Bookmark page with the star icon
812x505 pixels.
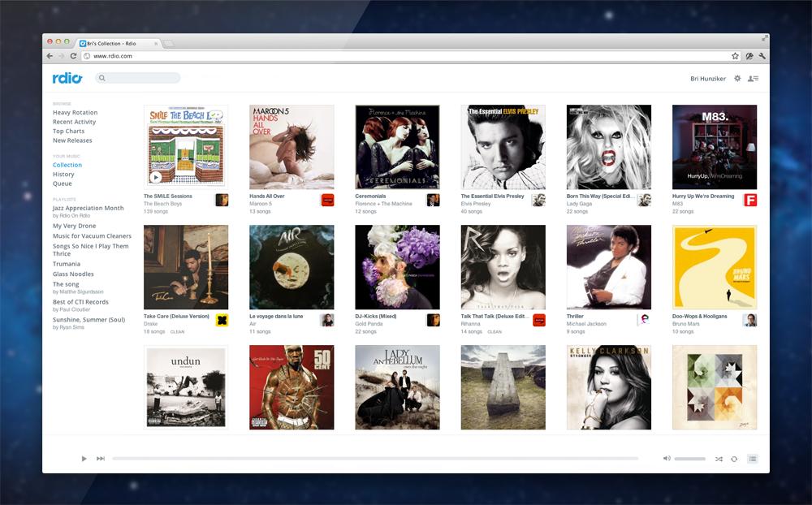pos(735,56)
